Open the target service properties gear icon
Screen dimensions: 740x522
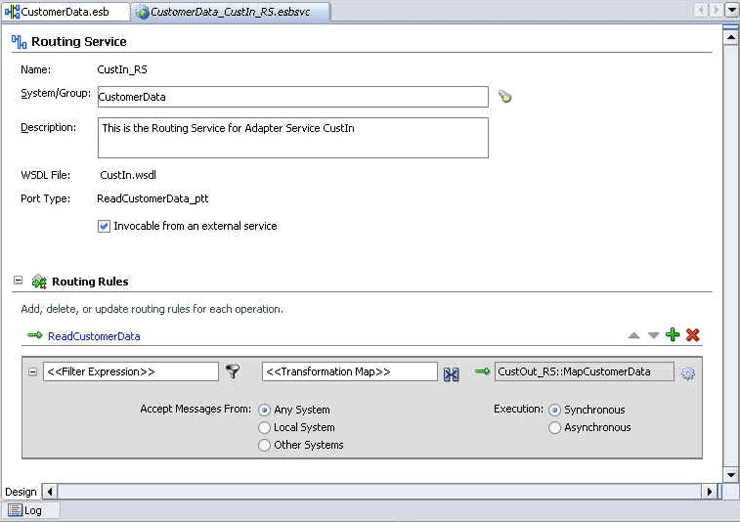pos(688,373)
